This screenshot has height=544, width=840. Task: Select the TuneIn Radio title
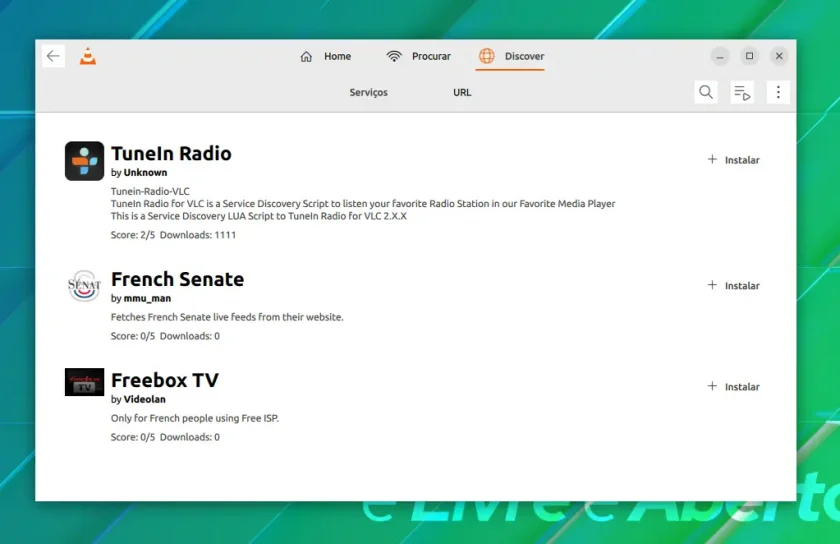point(171,153)
